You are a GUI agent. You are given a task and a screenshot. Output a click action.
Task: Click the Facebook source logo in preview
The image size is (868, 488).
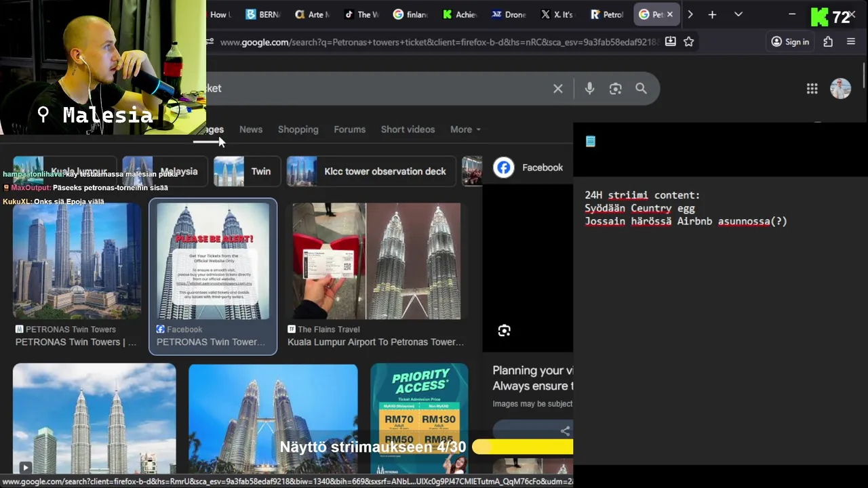tap(503, 167)
